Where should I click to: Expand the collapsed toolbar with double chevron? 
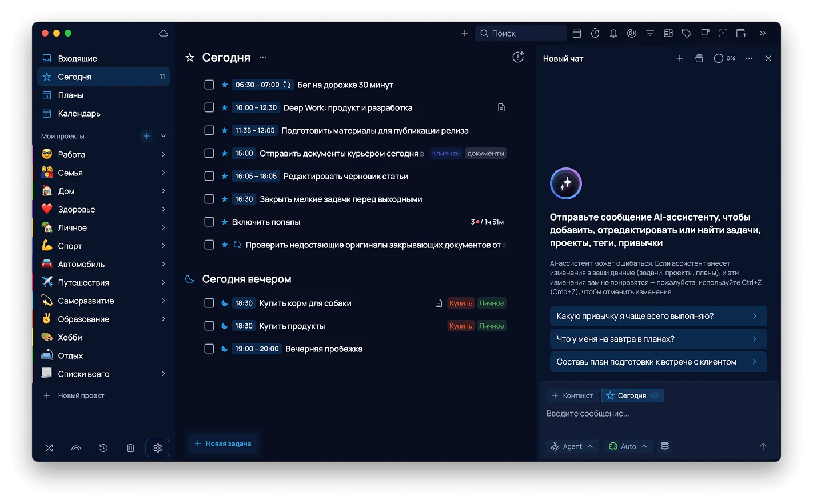coord(763,33)
